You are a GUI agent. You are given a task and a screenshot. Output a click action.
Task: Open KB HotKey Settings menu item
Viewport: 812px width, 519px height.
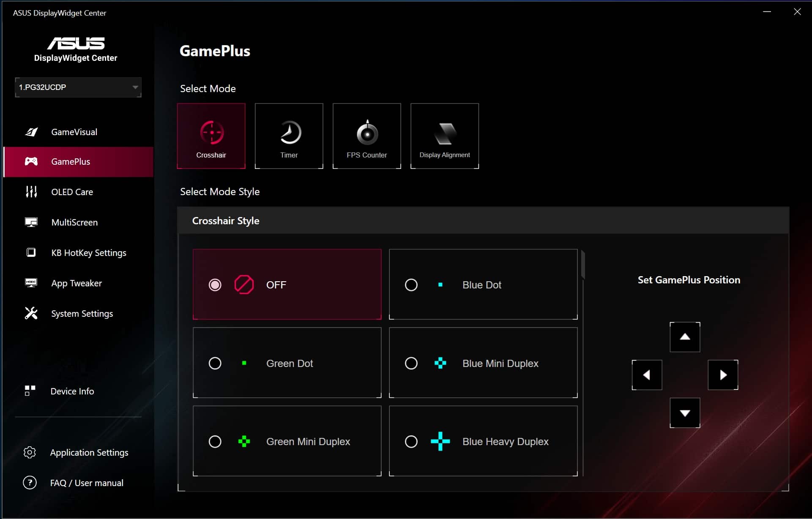(x=88, y=253)
